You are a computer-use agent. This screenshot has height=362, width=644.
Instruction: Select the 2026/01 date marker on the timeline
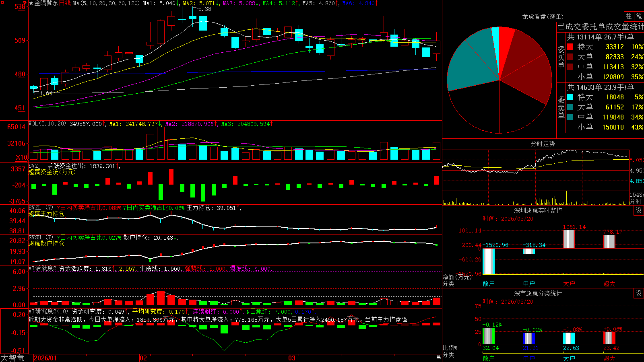point(45,358)
